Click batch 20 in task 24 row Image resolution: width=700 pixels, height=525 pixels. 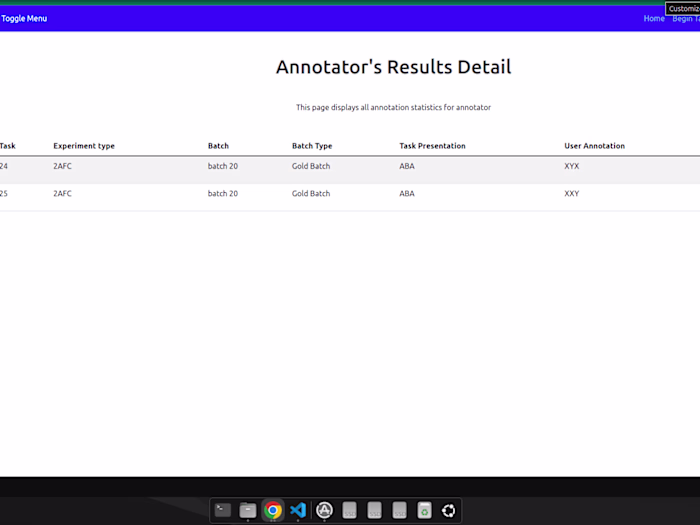pyautogui.click(x=223, y=166)
